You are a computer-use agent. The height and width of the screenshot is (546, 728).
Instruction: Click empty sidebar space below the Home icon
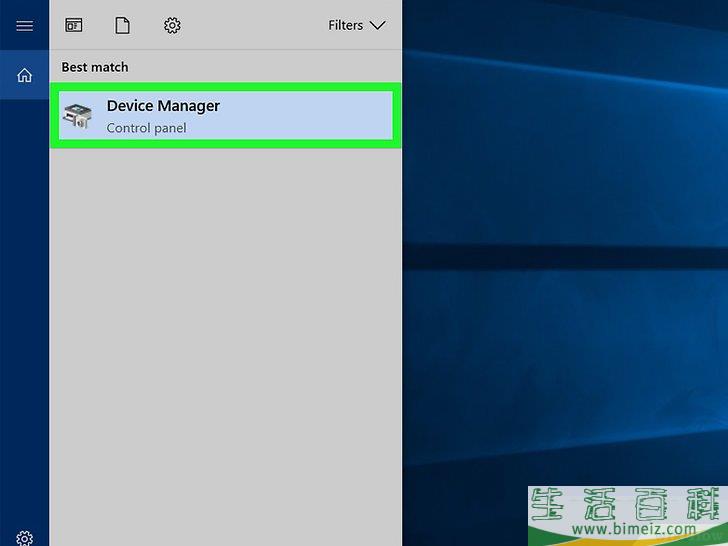coord(24,300)
